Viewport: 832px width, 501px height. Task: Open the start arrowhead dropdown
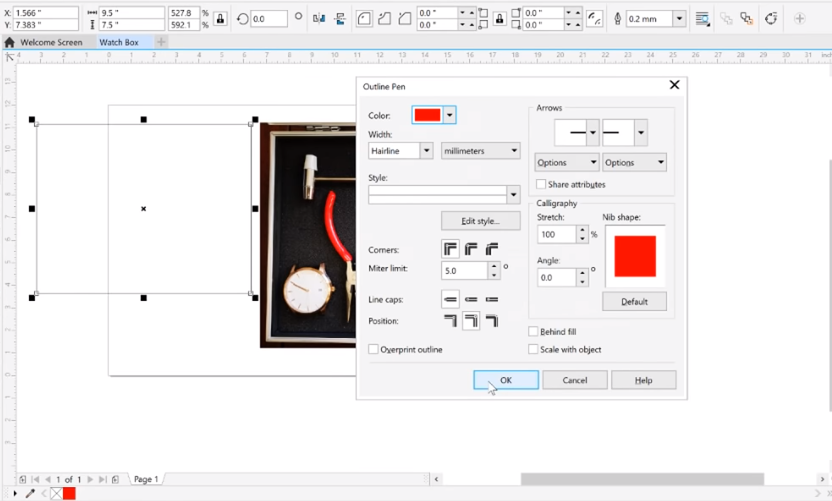tap(593, 132)
